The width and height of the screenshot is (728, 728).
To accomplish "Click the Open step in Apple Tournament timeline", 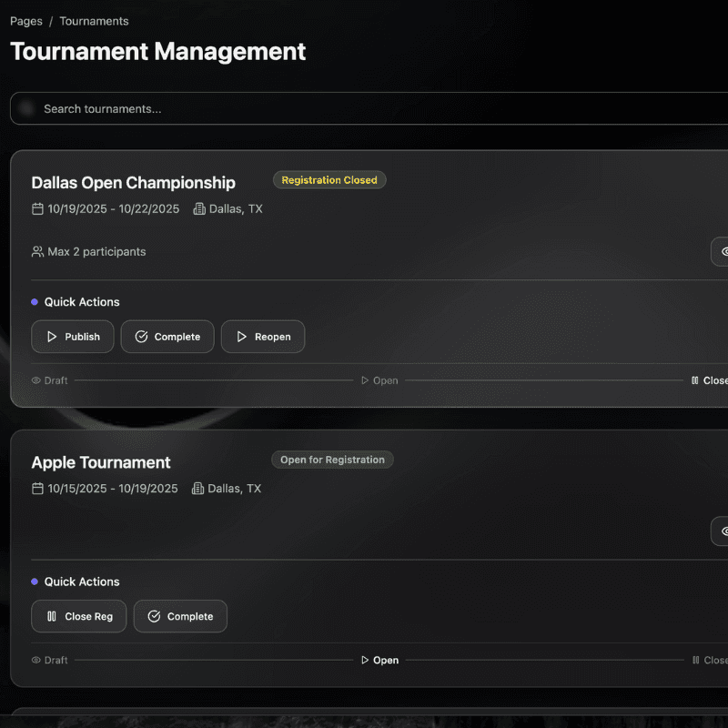I will [x=379, y=661].
